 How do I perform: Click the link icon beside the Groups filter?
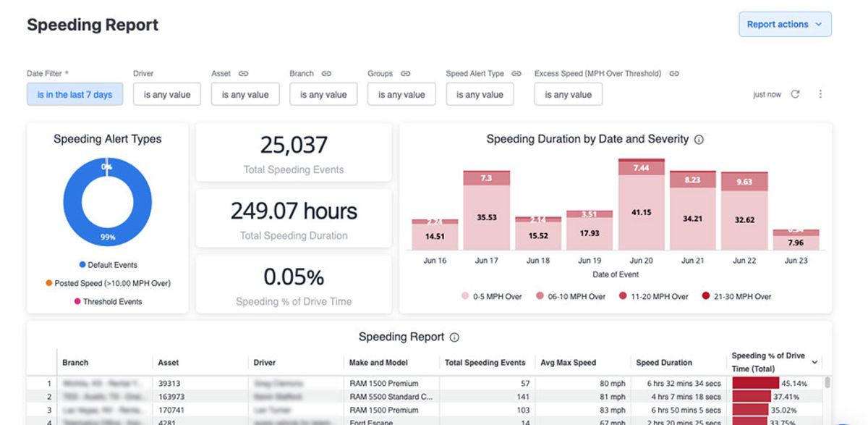pyautogui.click(x=406, y=73)
